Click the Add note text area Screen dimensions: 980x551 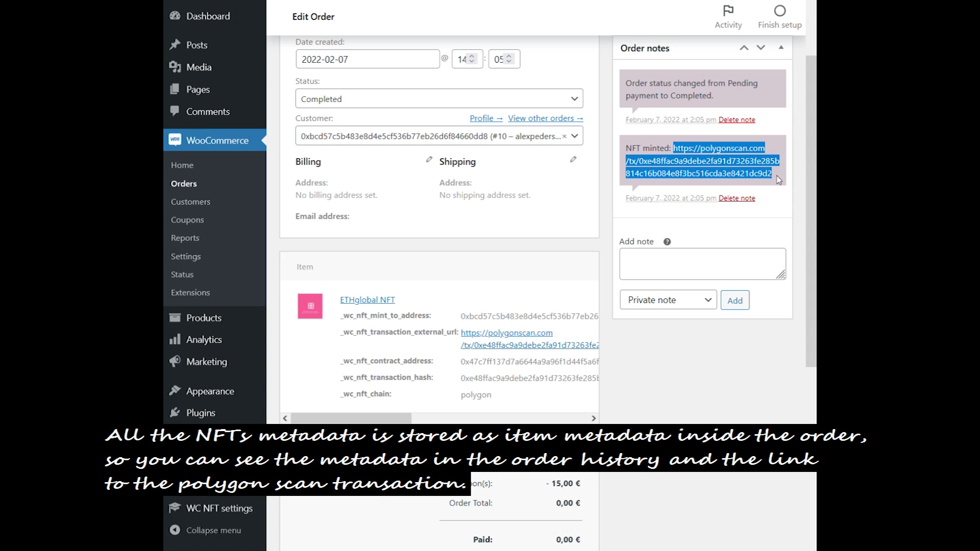[x=702, y=264]
